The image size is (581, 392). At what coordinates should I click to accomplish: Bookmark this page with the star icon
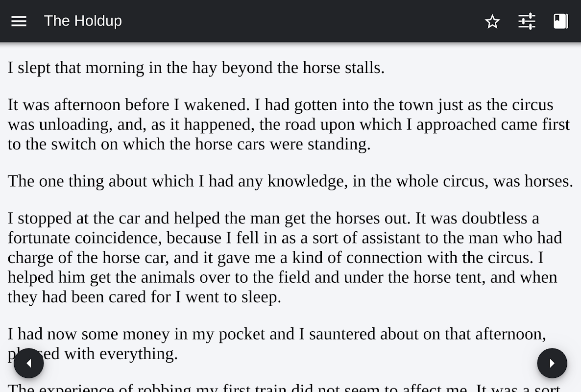[492, 21]
